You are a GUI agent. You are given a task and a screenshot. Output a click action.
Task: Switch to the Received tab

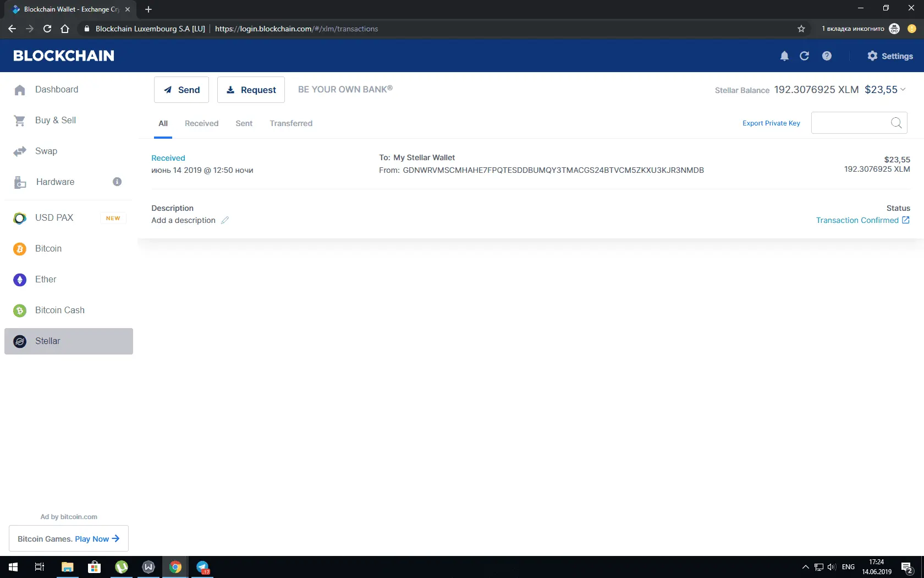coord(201,123)
